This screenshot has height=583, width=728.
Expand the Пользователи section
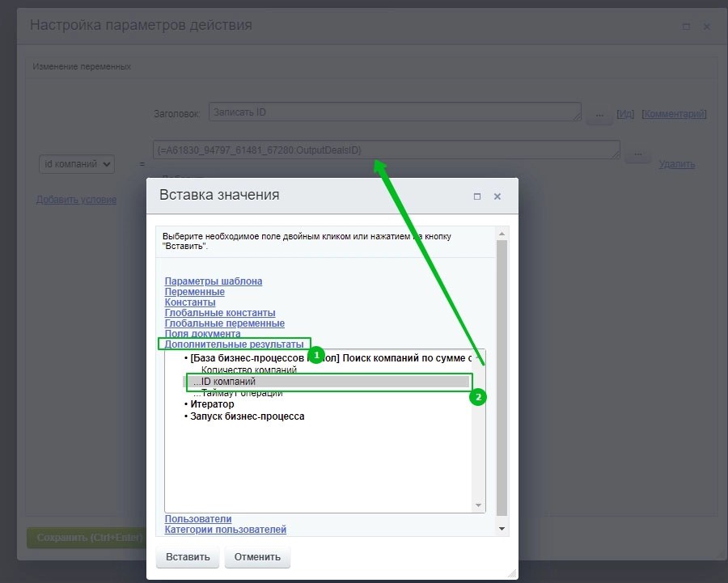tap(198, 519)
